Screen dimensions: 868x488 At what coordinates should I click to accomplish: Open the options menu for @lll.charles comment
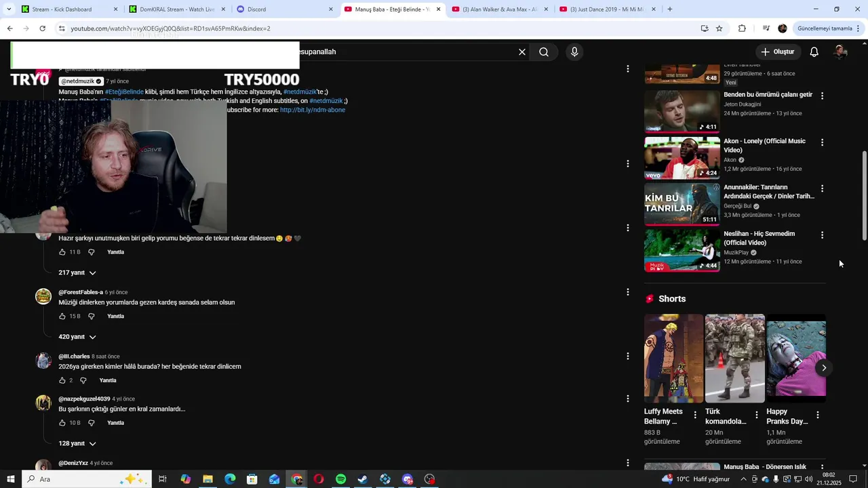click(x=627, y=356)
